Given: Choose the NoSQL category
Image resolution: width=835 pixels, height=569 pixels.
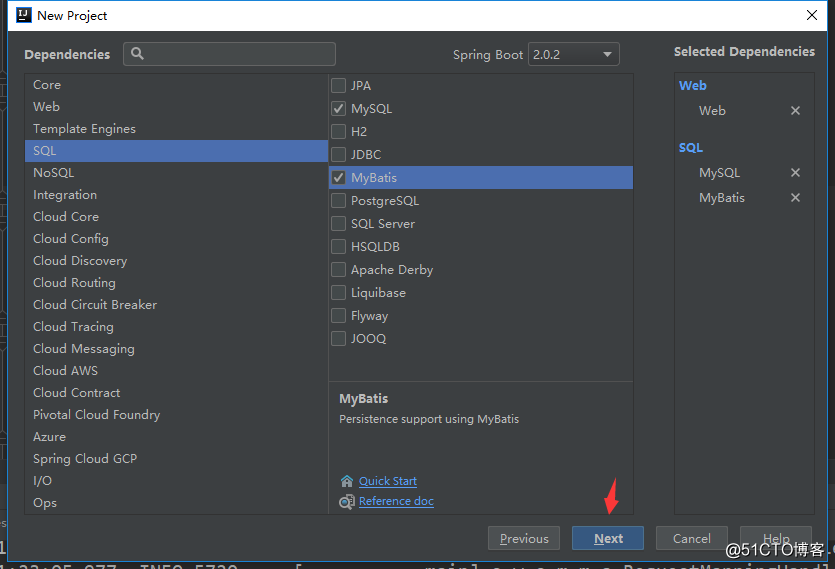Looking at the screenshot, I should (176, 173).
